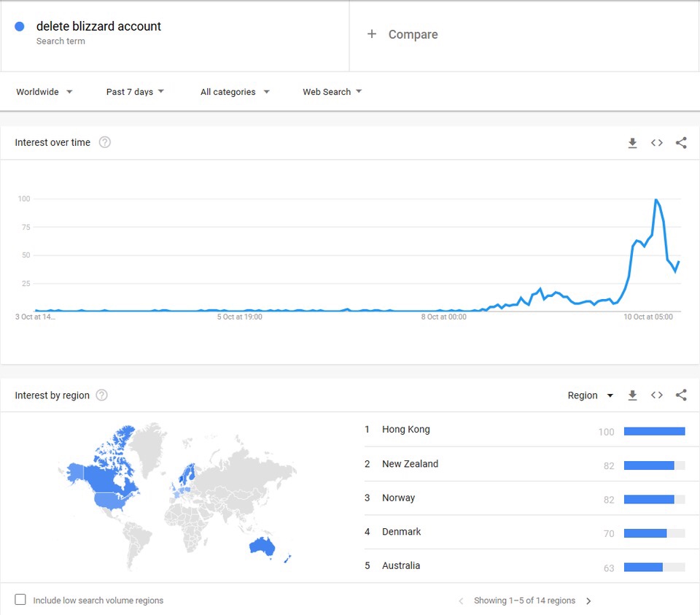The image size is (700, 615).
Task: Click the blue search term color dot
Action: tap(20, 26)
